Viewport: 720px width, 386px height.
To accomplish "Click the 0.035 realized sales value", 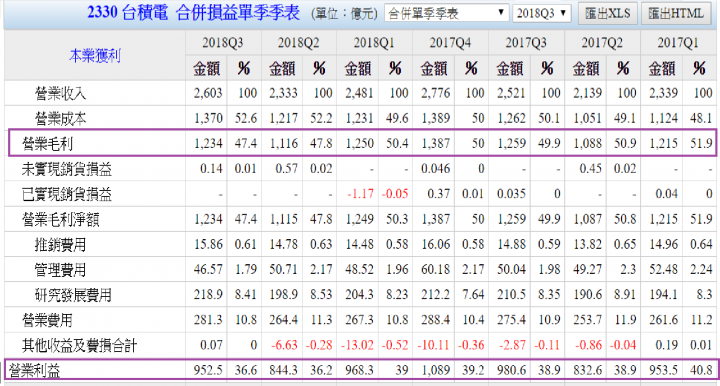I will click(511, 194).
